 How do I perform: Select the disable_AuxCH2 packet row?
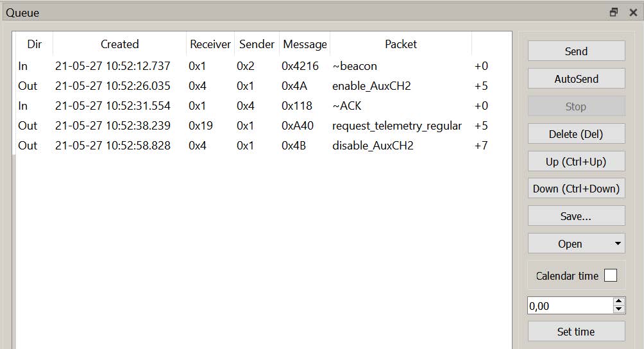[x=372, y=146]
